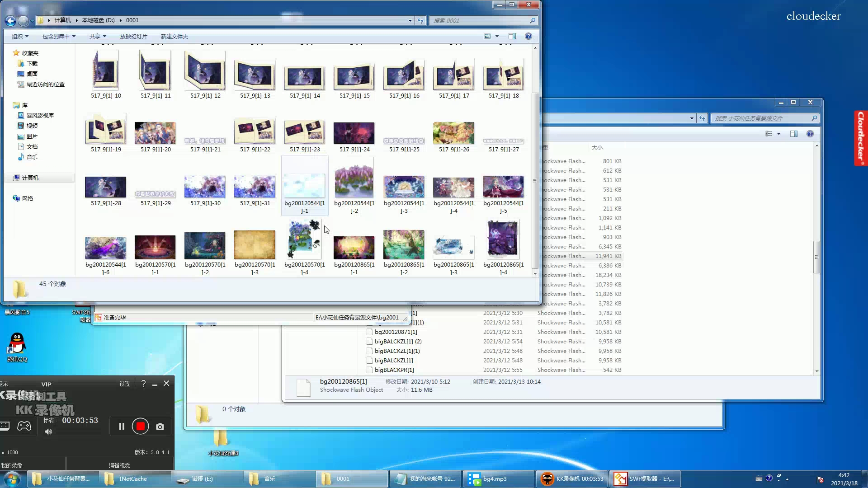Select thumbnail bg200120865[1]-4
868x488 pixels.
[x=503, y=246]
